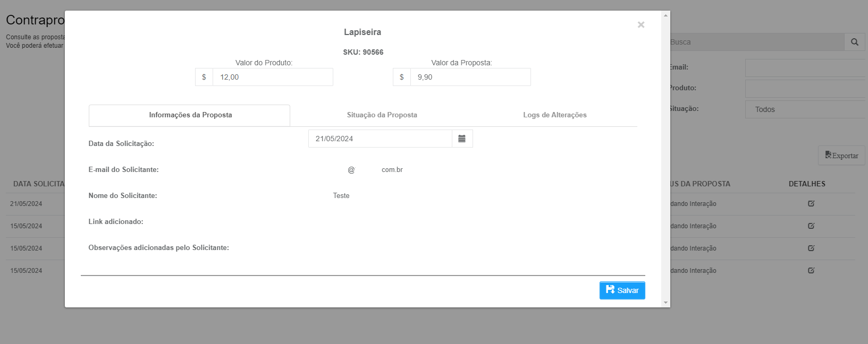Select Informações da Proposta tab
The width and height of the screenshot is (868, 344).
point(190,115)
